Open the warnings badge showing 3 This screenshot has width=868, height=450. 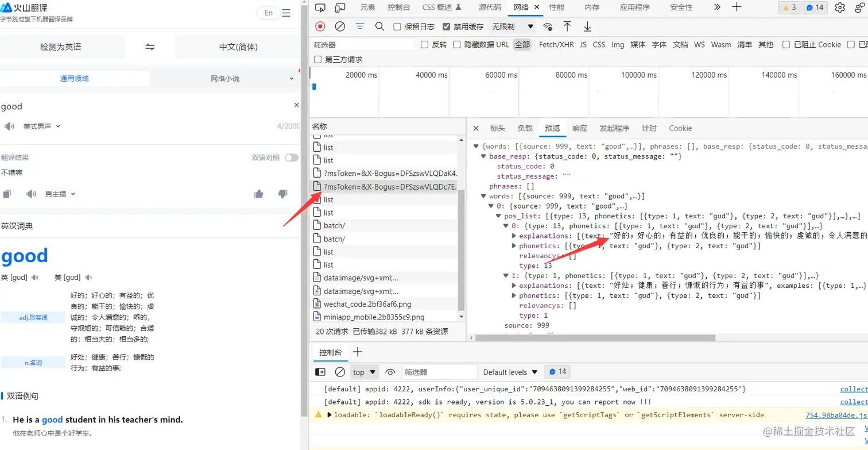789,7
